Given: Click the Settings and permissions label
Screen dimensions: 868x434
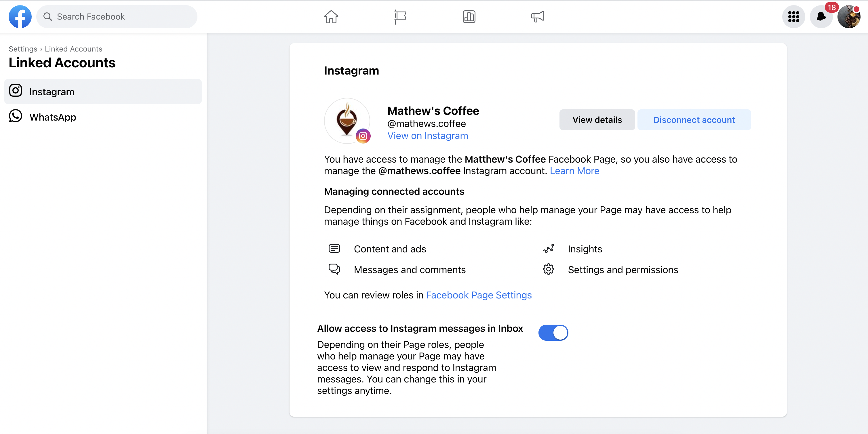Looking at the screenshot, I should pos(623,270).
